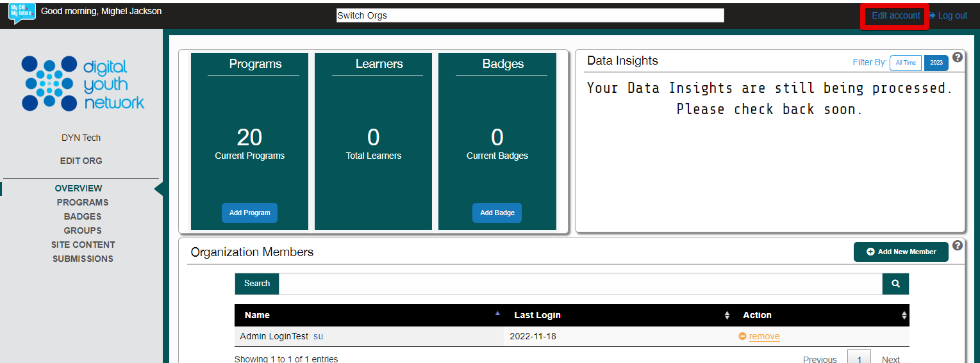The height and width of the screenshot is (363, 980).
Task: Open the Switch Orgs dropdown
Action: click(x=529, y=15)
